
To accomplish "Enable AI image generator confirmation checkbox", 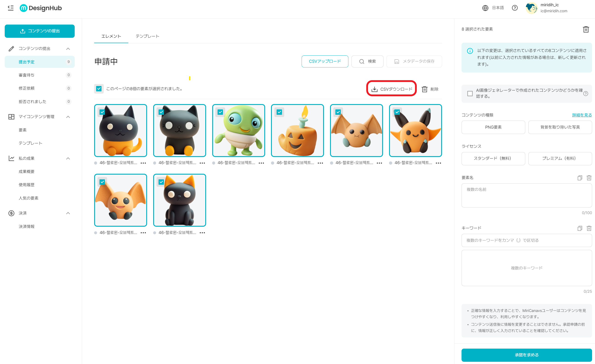I will tap(470, 93).
